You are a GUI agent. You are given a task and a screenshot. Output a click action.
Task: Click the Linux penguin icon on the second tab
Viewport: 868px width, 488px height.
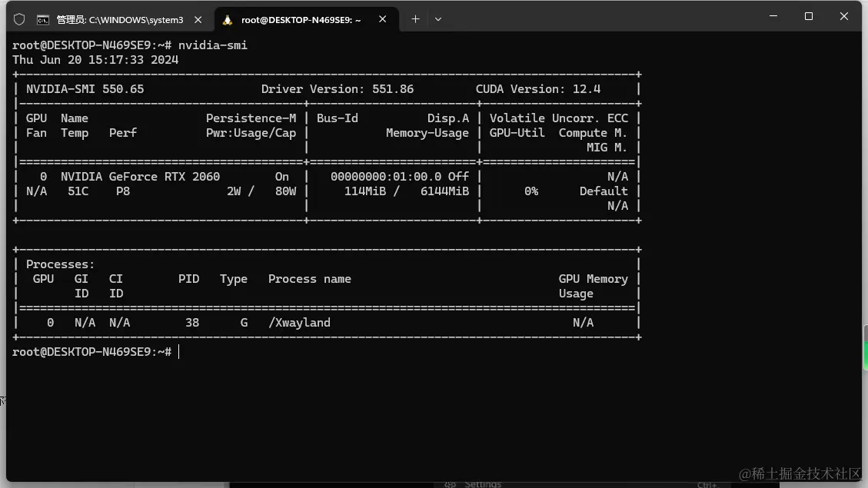point(227,20)
